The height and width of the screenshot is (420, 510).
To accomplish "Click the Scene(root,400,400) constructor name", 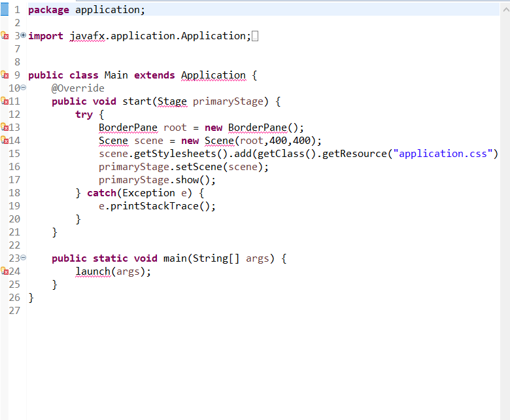I will tap(219, 141).
